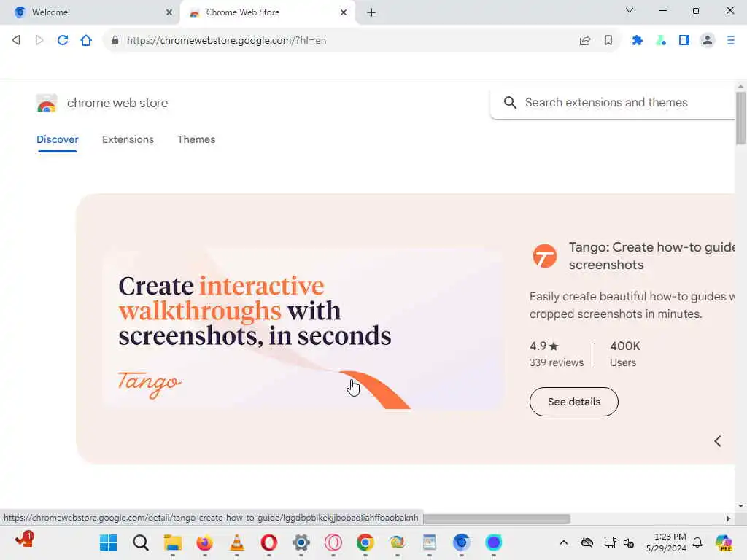This screenshot has width=747, height=560.
Task: Open VLC media player from taskbar
Action: [x=237, y=542]
